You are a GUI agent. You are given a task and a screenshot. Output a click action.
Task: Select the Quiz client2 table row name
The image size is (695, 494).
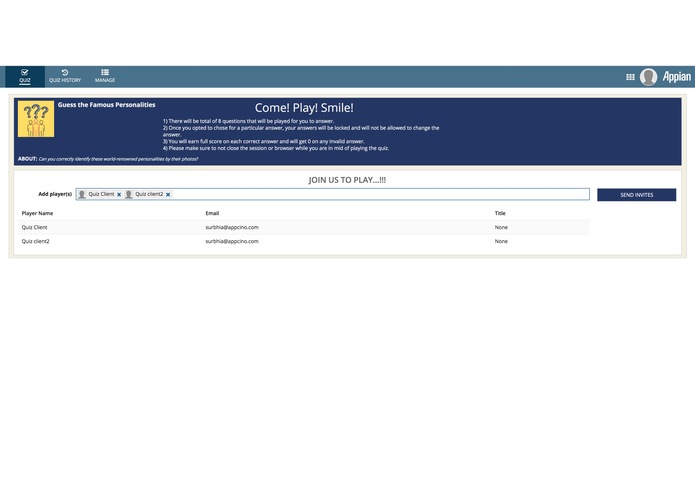35,241
